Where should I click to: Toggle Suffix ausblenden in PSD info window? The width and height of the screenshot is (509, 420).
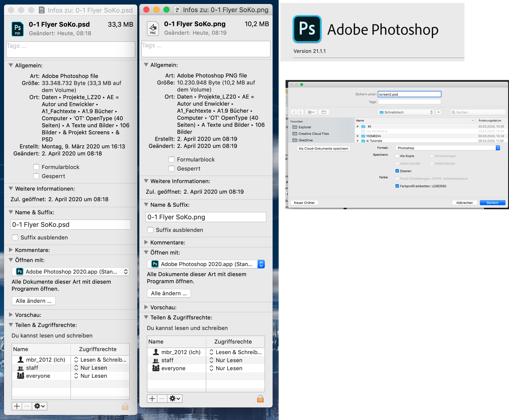pyautogui.click(x=15, y=238)
